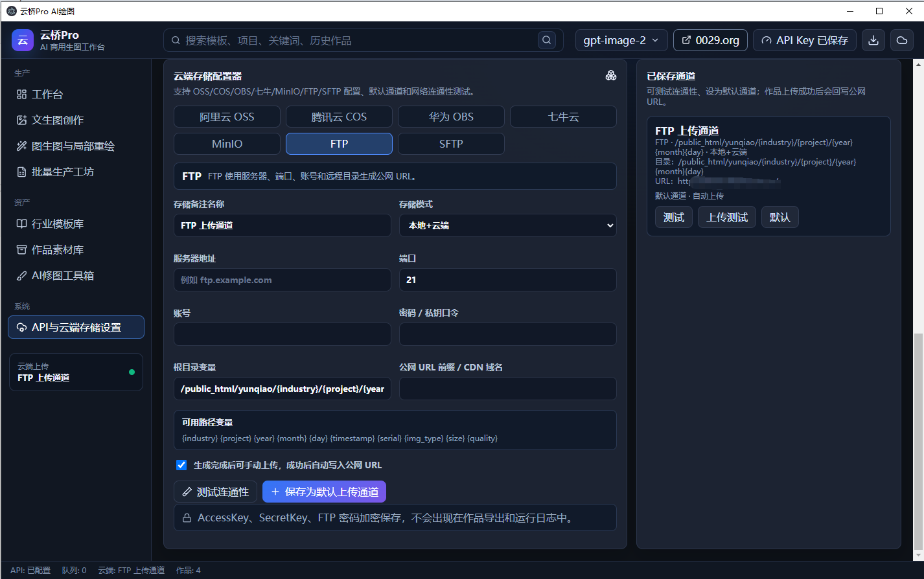Click status bar 作品: 4 text
Viewport: 924px width, 579px height.
pos(189,571)
